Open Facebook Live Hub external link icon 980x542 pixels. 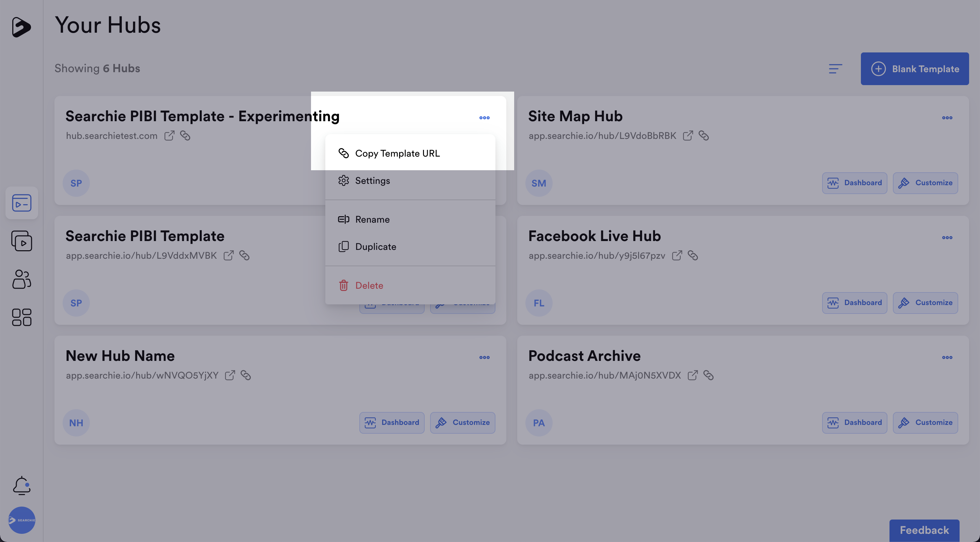click(x=677, y=255)
